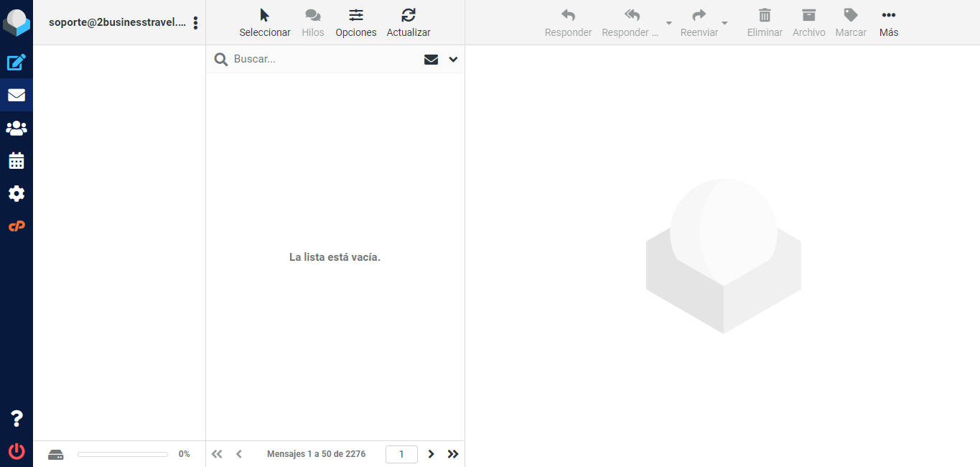Open the cPanel orange icon

point(17,226)
